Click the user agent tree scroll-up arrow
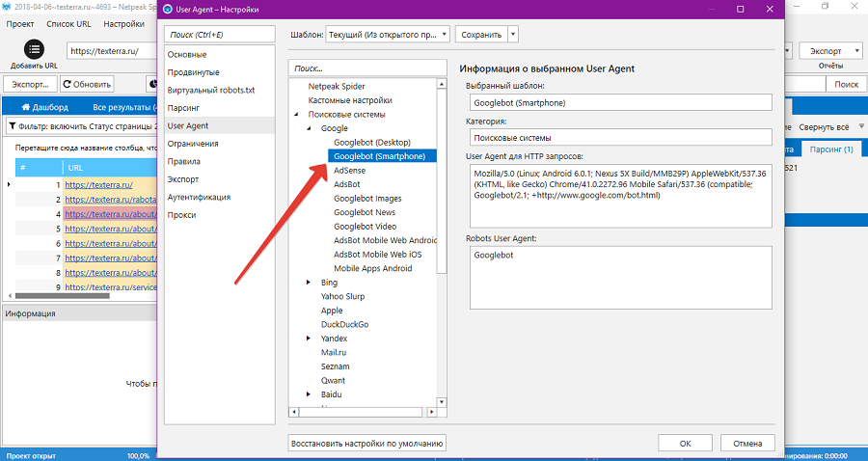Image resolution: width=868 pixels, height=461 pixels. pos(442,84)
